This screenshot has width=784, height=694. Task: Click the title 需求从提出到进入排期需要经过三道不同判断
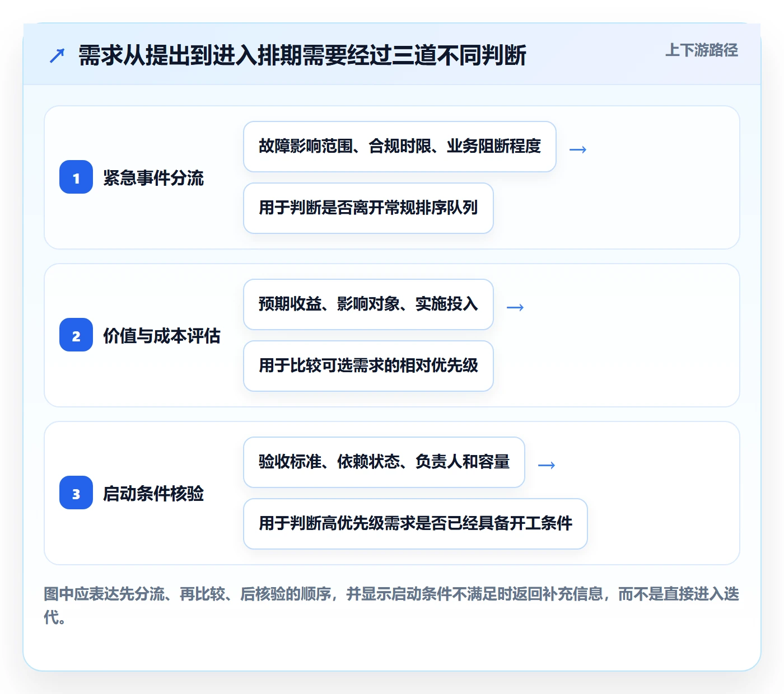302,55
